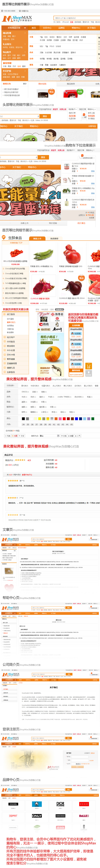Select size 45 filter option
100x868 pixels.
[x=72, y=425]
